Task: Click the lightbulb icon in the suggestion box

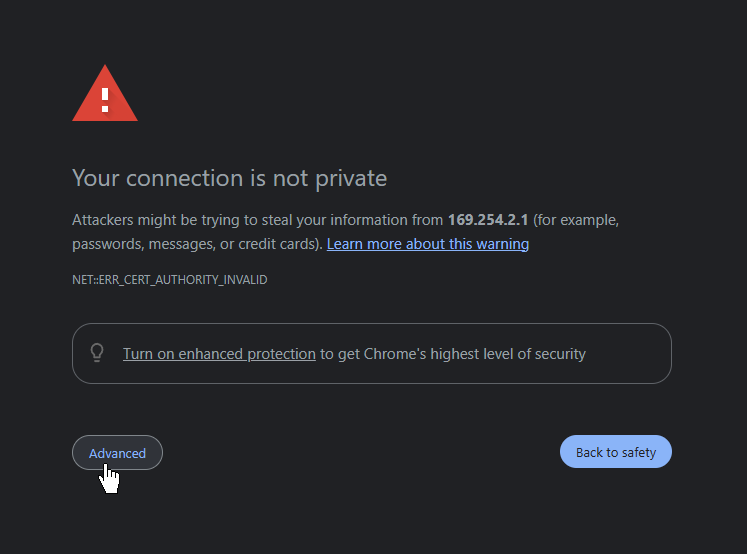Action: 97,353
